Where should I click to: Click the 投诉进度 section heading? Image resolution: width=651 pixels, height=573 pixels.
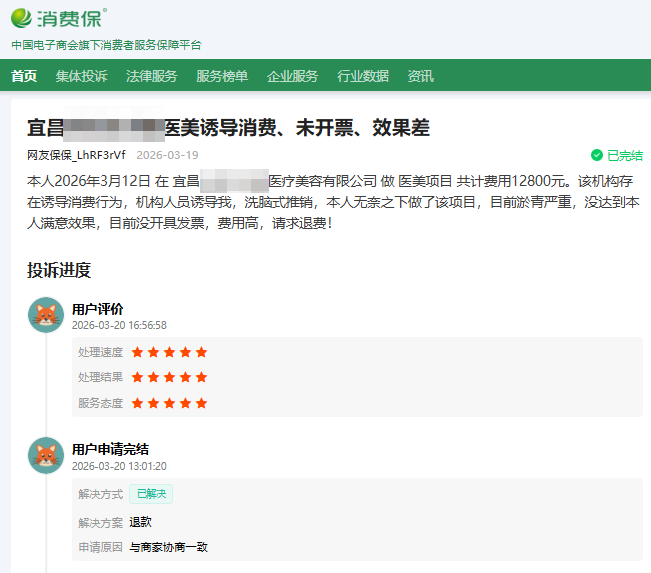click(x=59, y=270)
